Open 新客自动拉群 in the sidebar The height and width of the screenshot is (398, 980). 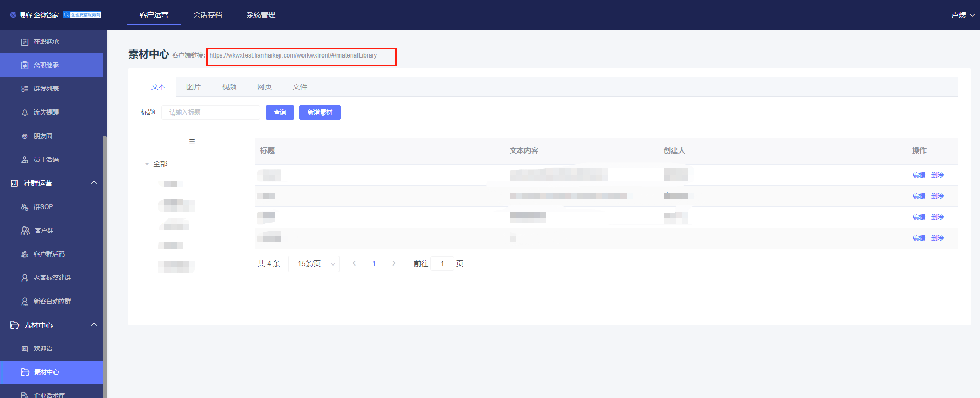click(51, 301)
